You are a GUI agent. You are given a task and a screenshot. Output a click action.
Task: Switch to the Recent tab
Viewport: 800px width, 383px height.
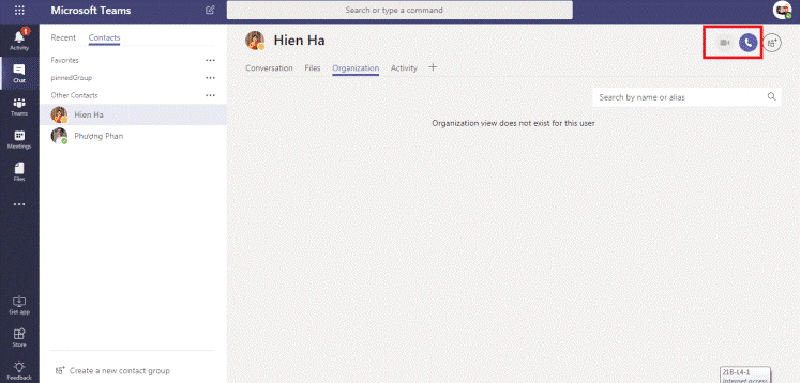coord(63,38)
